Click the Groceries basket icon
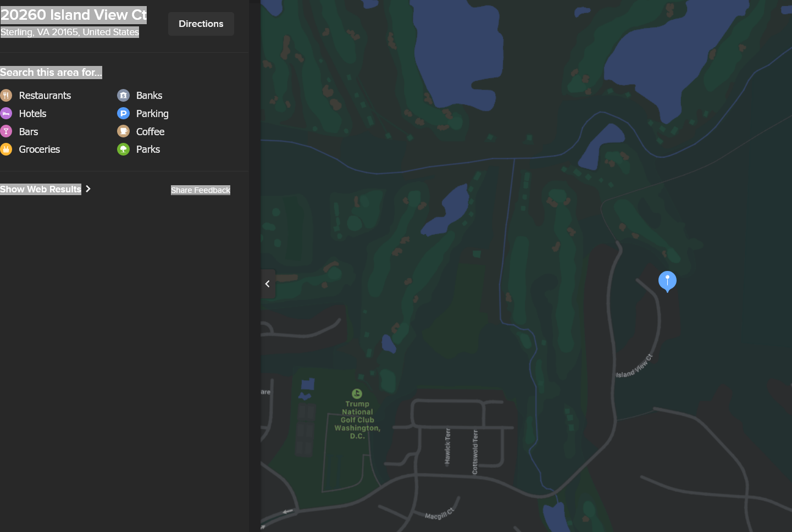The image size is (792, 532). tap(6, 149)
